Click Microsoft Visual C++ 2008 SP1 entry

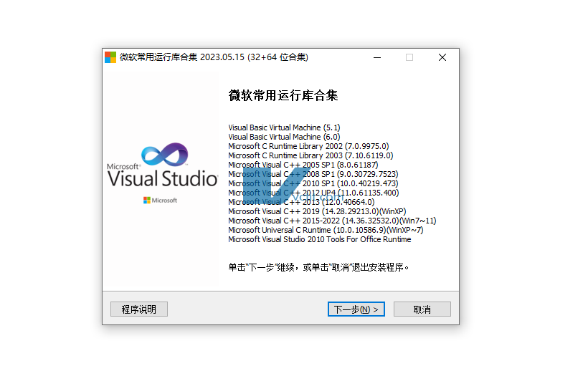coord(313,174)
